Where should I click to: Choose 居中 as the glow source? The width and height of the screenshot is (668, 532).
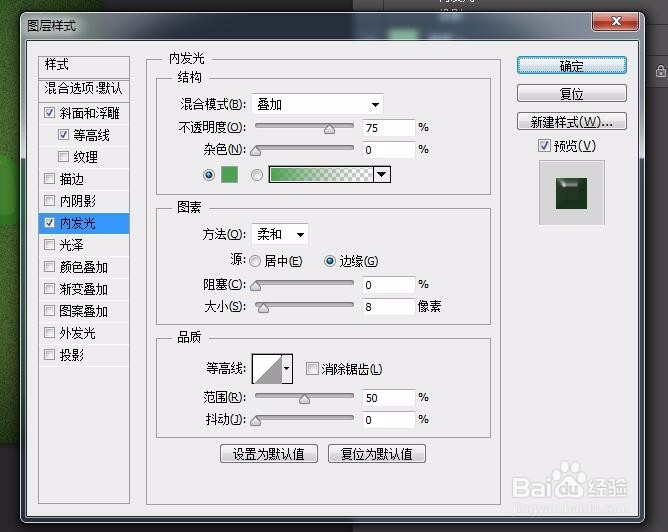(x=255, y=261)
